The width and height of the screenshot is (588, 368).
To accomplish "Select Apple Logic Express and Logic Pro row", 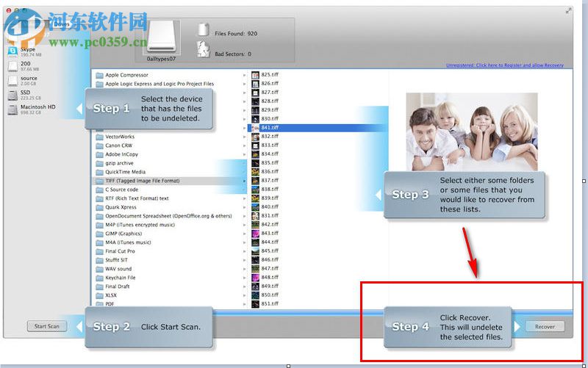I will click(x=170, y=84).
